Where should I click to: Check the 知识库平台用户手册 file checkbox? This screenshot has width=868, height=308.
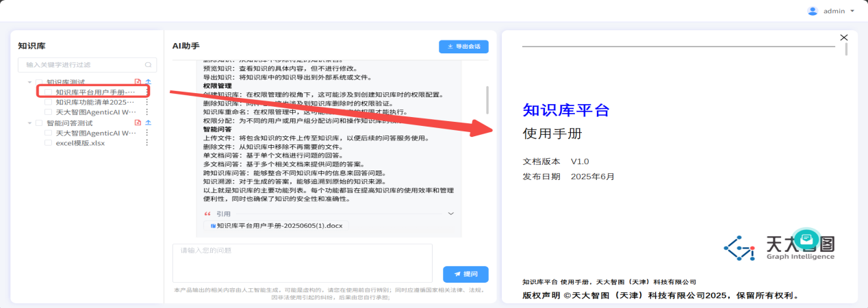pos(48,92)
